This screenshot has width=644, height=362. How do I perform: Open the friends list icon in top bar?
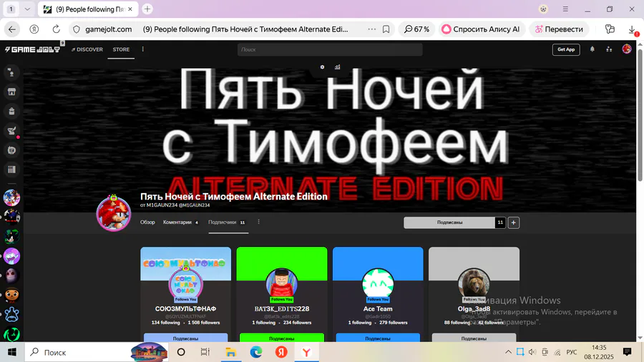(609, 49)
